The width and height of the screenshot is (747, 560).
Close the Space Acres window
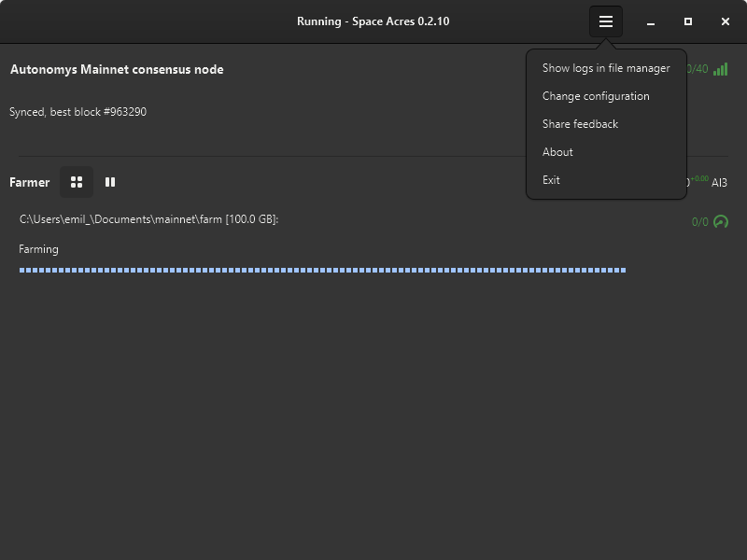point(726,21)
